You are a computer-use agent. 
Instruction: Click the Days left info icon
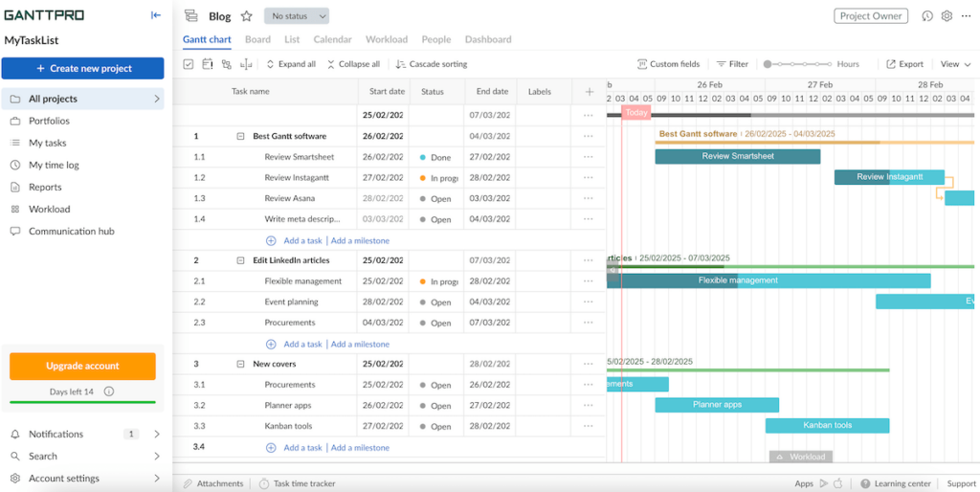pos(109,392)
